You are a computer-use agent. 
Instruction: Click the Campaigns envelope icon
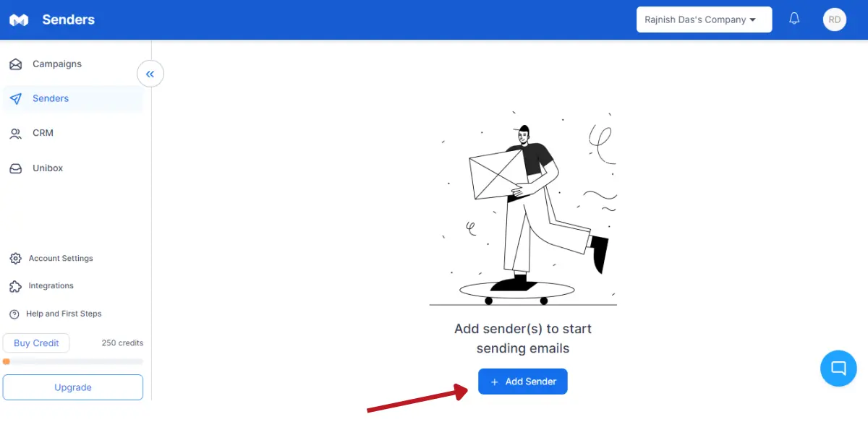[x=15, y=64]
